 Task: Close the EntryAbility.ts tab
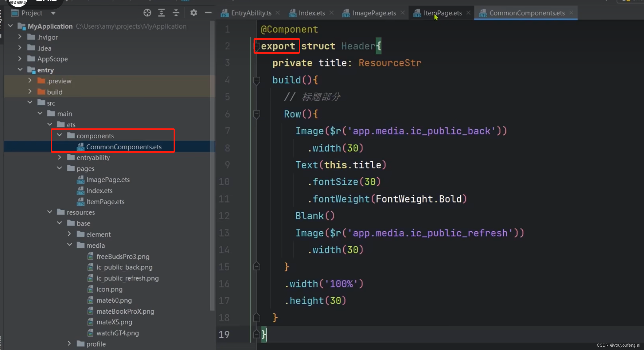[x=278, y=13]
